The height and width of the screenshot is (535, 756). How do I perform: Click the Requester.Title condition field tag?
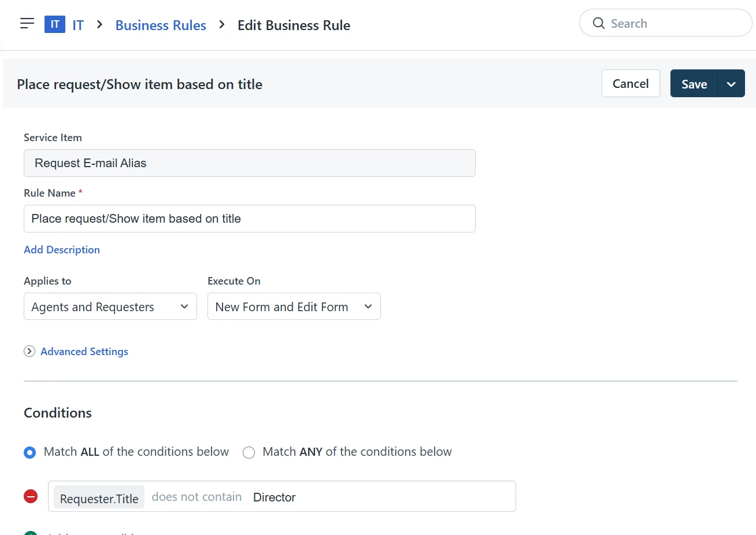click(99, 497)
